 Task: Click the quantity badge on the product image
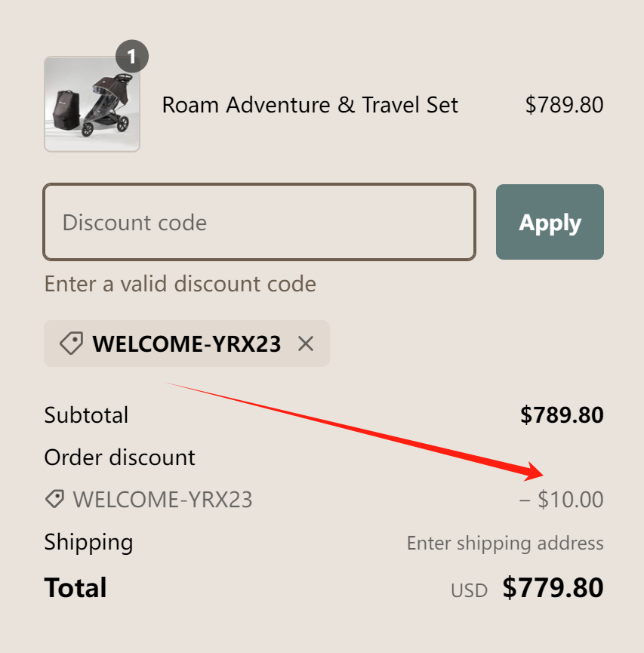[132, 57]
